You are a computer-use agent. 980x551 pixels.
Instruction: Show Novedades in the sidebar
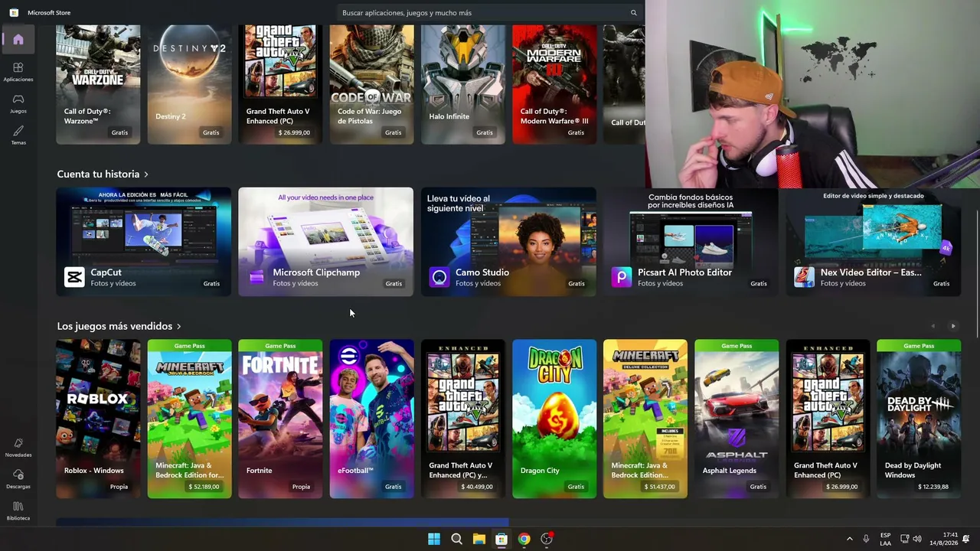pos(18,448)
